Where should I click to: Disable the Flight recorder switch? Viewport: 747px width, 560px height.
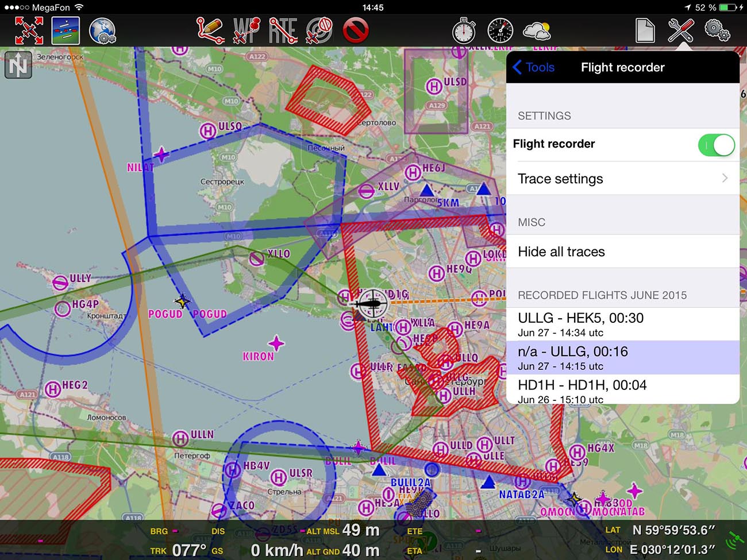pyautogui.click(x=716, y=145)
